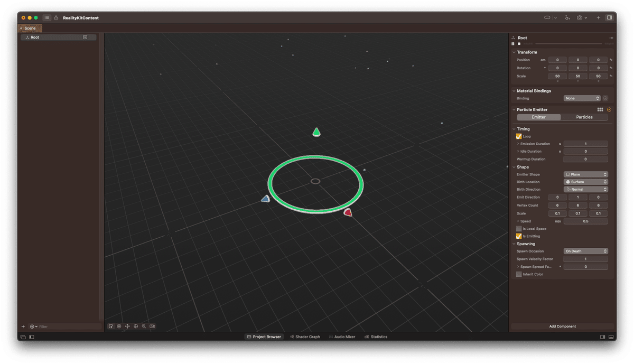Image resolution: width=634 pixels, height=364 pixels.
Task: Click the Spawn Velocity Factor field
Action: 585,259
